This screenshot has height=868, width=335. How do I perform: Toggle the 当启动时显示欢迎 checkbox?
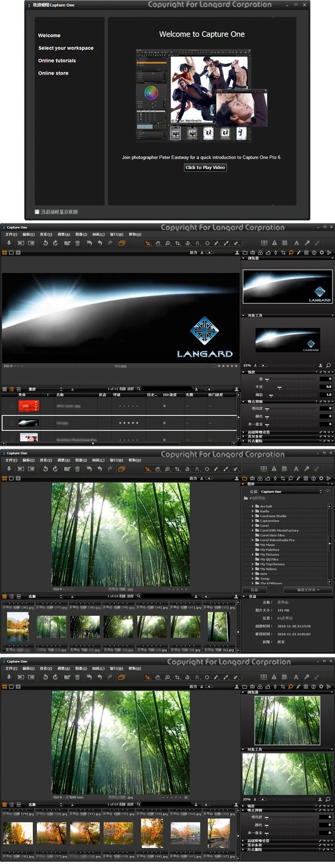click(37, 212)
